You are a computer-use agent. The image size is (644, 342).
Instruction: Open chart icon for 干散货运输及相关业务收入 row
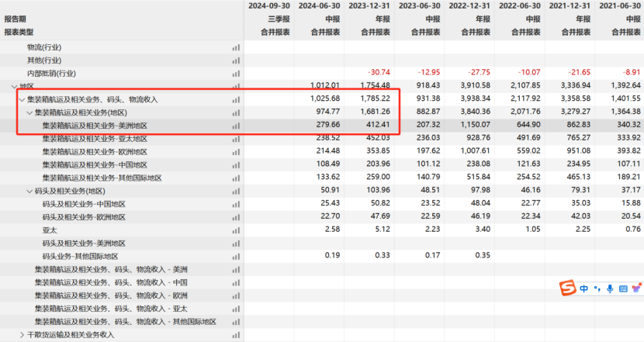tap(236, 335)
